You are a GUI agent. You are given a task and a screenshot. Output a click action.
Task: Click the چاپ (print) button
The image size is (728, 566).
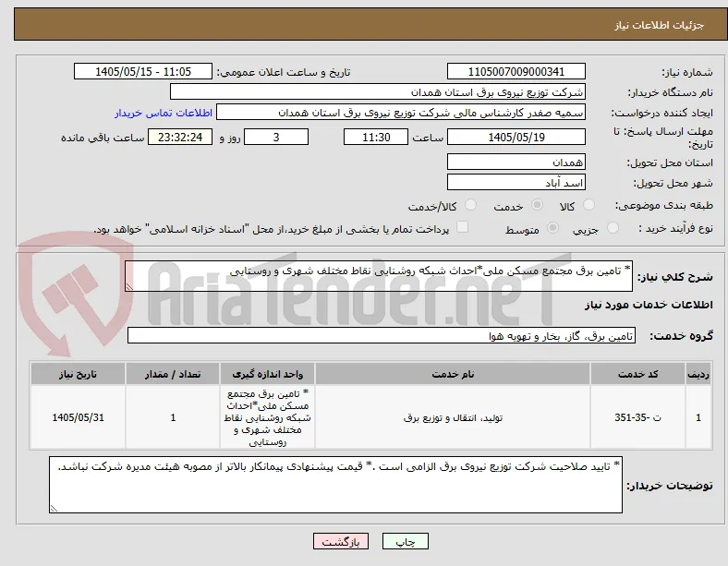pyautogui.click(x=405, y=541)
